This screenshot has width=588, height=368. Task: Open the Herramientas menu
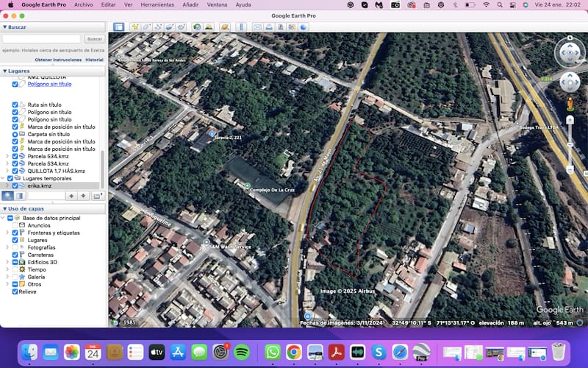[x=157, y=5]
